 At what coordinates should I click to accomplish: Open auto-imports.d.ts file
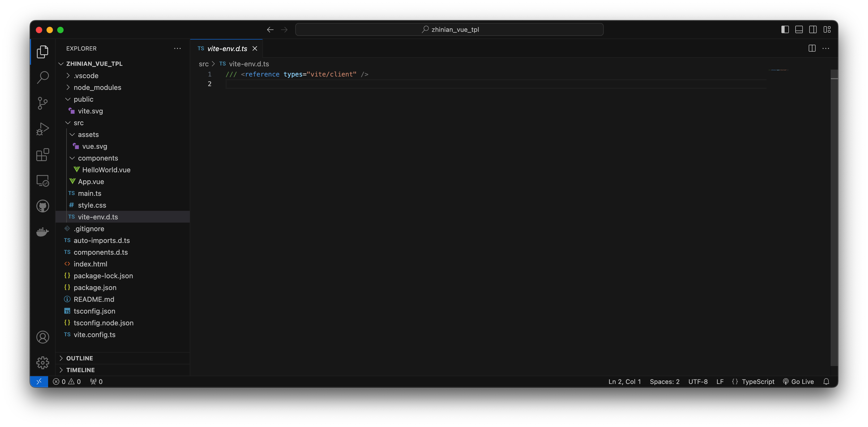[x=123, y=241]
